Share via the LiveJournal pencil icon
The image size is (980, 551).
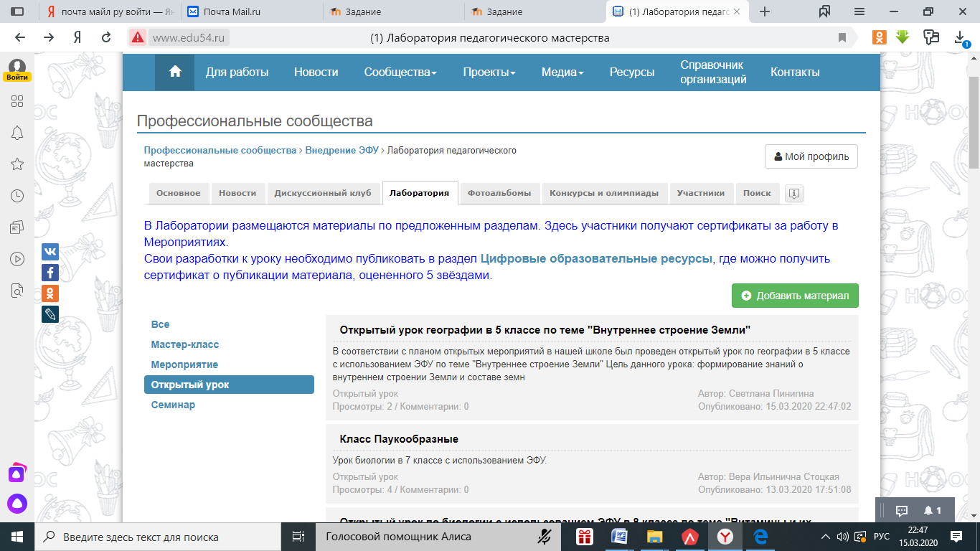(x=50, y=314)
